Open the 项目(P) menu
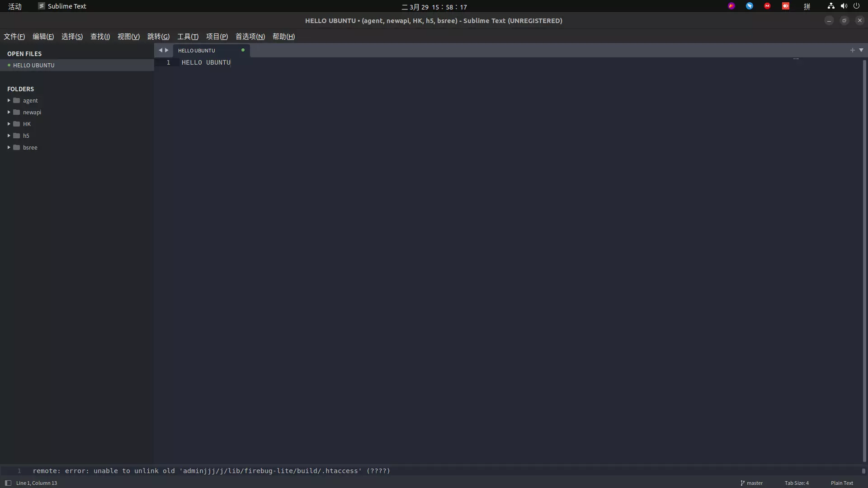The width and height of the screenshot is (868, 488). (x=217, y=37)
